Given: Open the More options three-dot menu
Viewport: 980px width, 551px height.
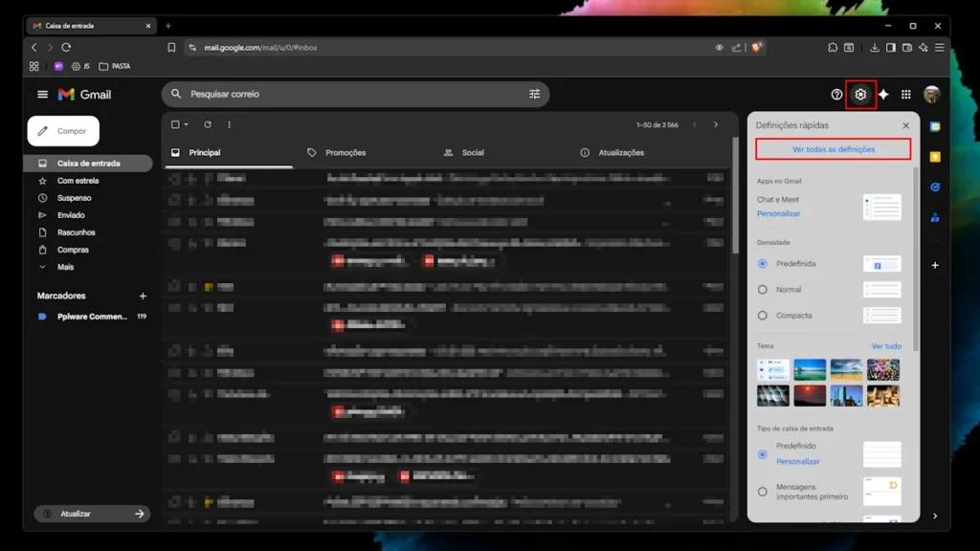Looking at the screenshot, I should tap(230, 124).
